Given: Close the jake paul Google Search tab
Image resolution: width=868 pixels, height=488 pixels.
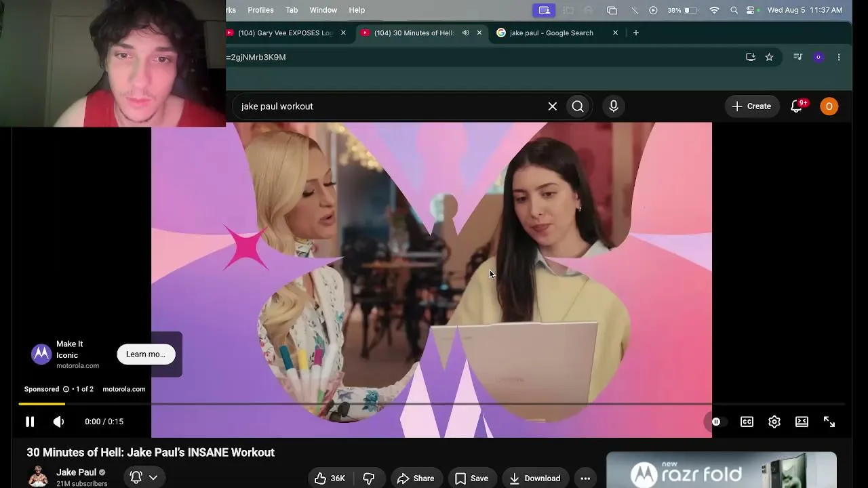Looking at the screenshot, I should (616, 33).
